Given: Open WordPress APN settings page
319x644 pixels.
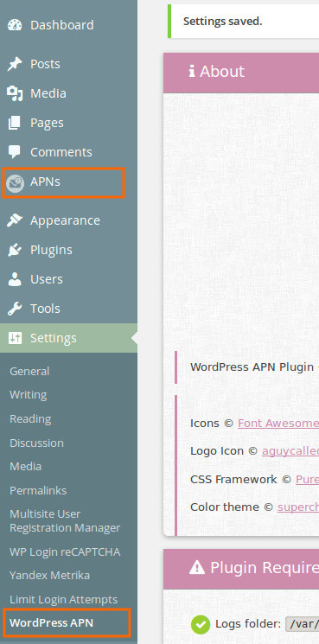Looking at the screenshot, I should tap(51, 623).
